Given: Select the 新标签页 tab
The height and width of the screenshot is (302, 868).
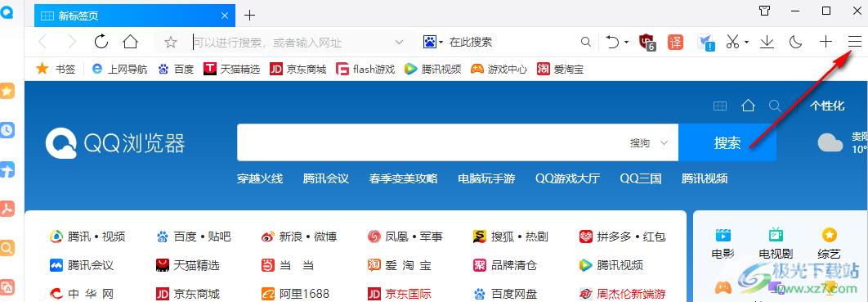Looking at the screenshot, I should click(135, 16).
